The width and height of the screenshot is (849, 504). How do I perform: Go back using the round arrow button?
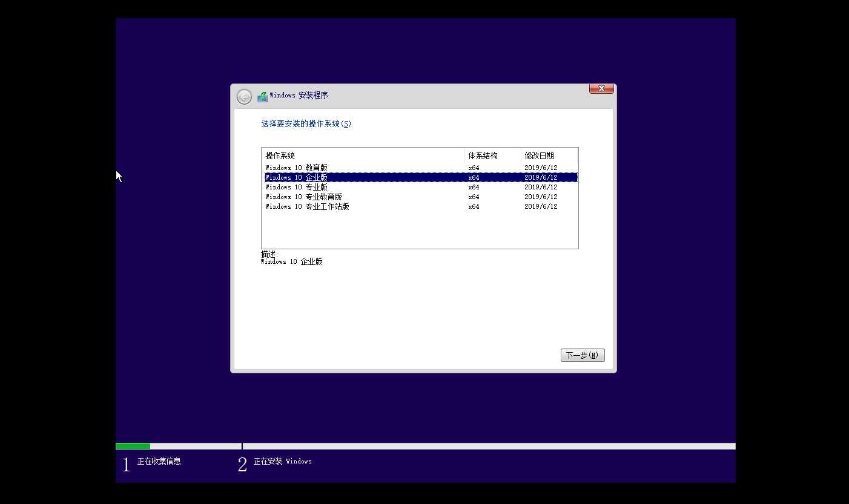[244, 97]
